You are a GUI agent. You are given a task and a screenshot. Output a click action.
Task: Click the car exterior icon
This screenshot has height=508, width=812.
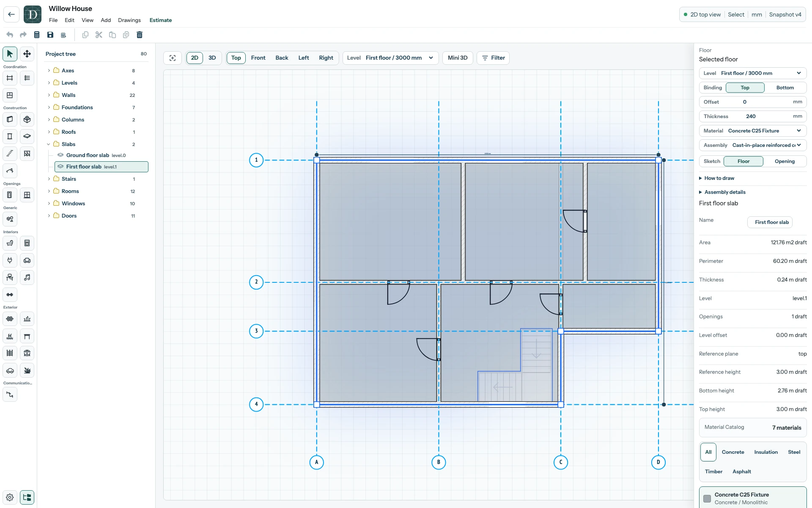[x=10, y=370]
